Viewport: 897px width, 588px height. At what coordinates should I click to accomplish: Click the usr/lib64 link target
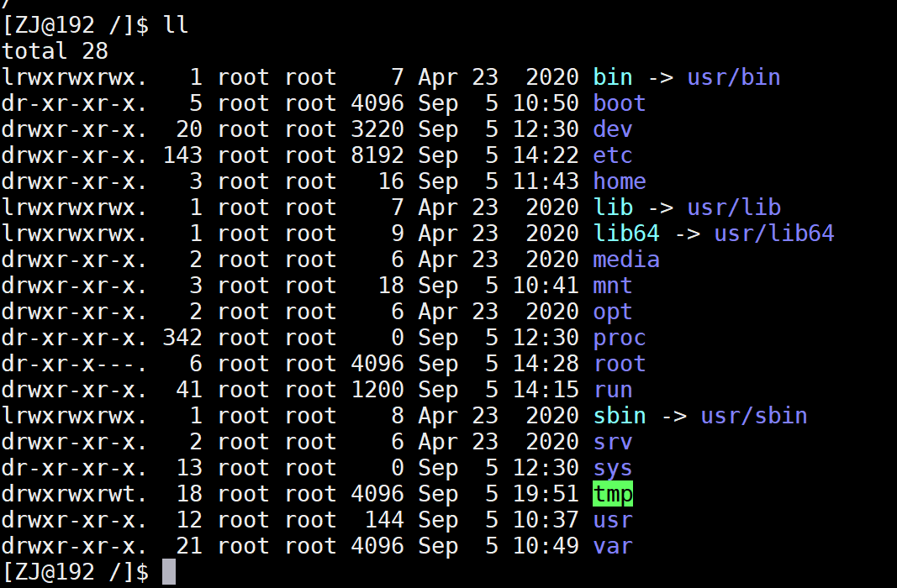click(x=774, y=234)
